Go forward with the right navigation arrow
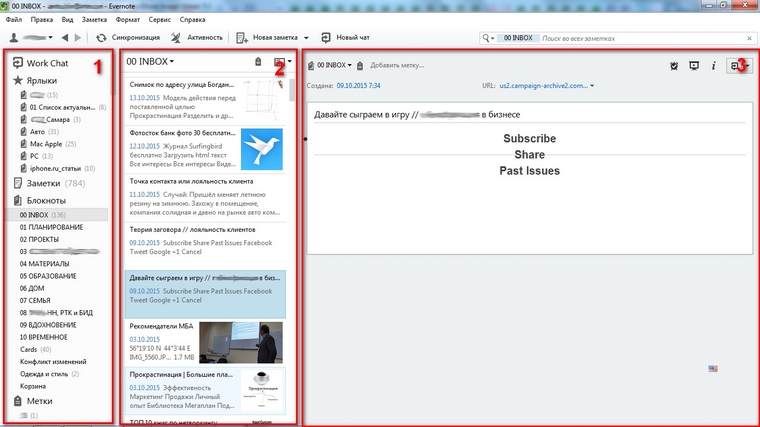 click(x=78, y=37)
